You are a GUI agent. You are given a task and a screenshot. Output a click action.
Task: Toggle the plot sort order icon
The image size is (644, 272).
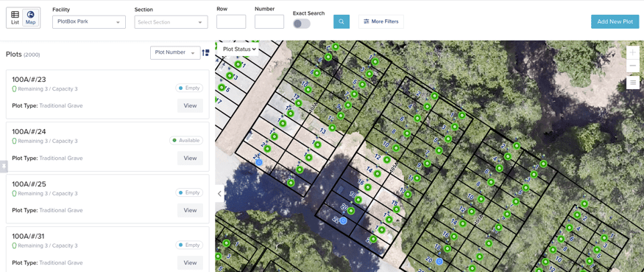pos(206,52)
